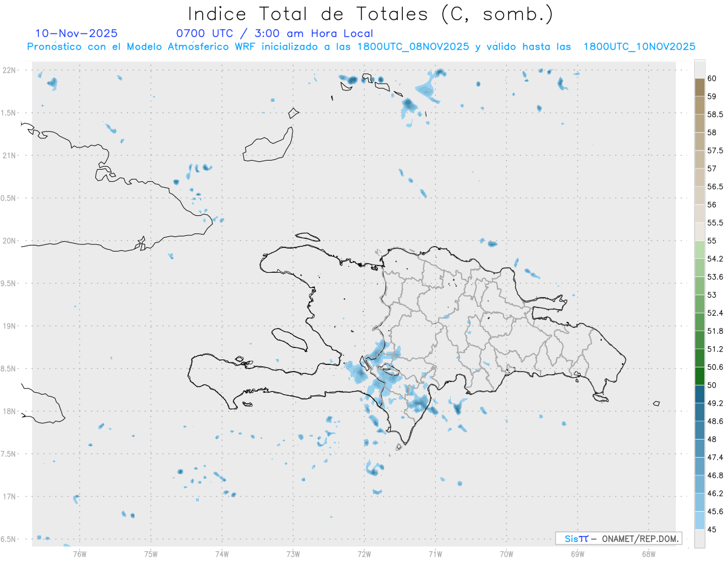The image size is (728, 562).
Task: Click the '71W' longitude label
Action: [x=435, y=554]
